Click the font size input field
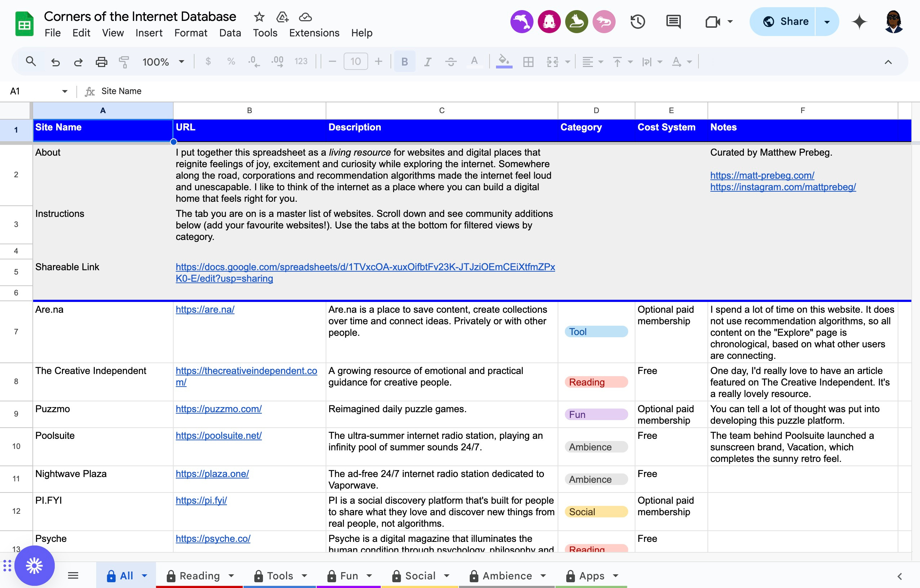The width and height of the screenshot is (920, 588). 355,62
